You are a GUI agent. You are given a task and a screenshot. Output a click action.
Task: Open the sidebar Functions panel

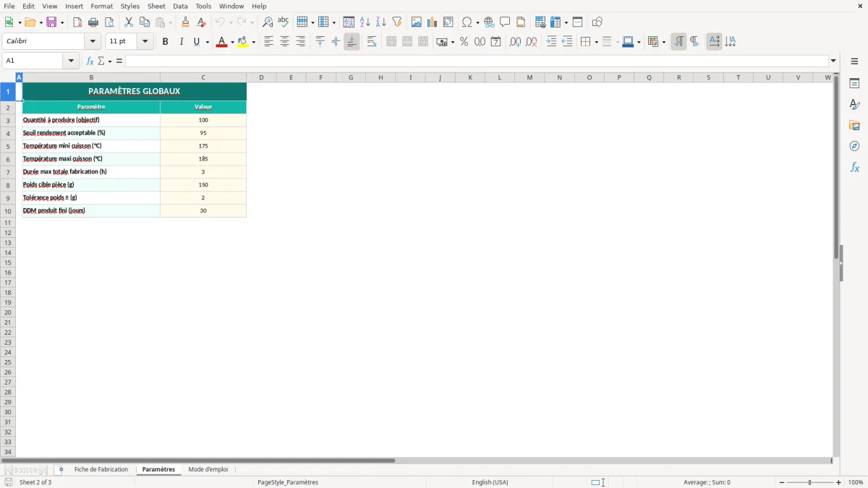click(855, 167)
